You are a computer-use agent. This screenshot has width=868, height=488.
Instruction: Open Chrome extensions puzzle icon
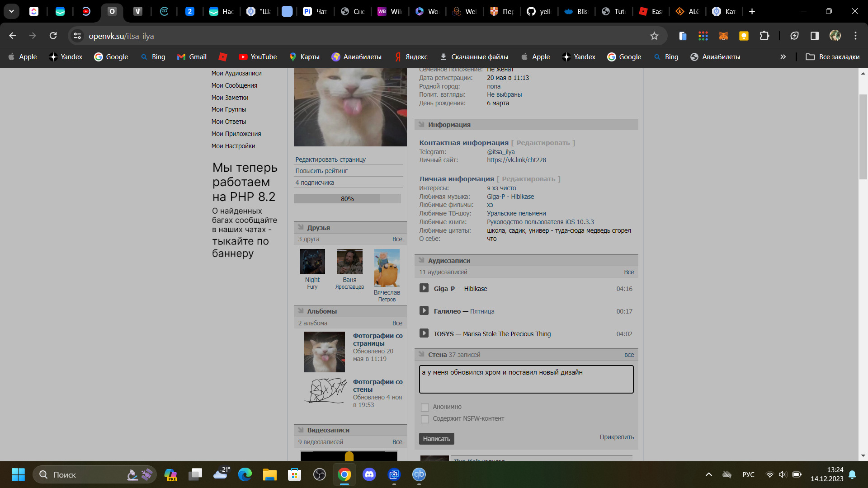point(764,36)
